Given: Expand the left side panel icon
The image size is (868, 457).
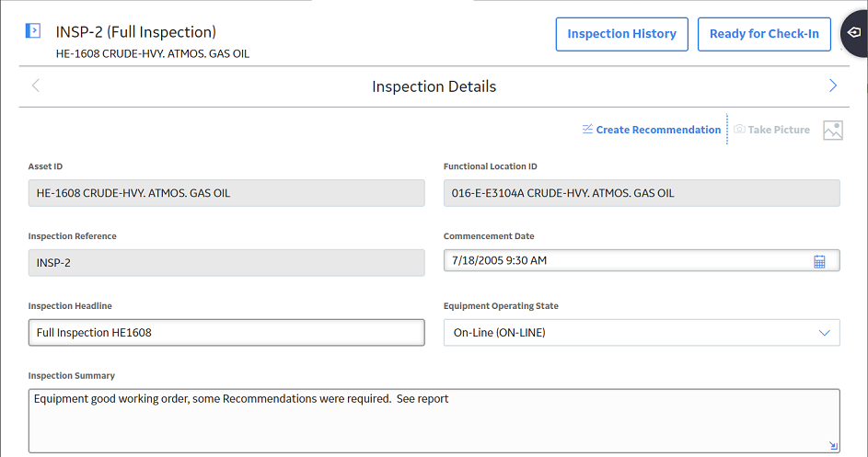Looking at the screenshot, I should [33, 30].
